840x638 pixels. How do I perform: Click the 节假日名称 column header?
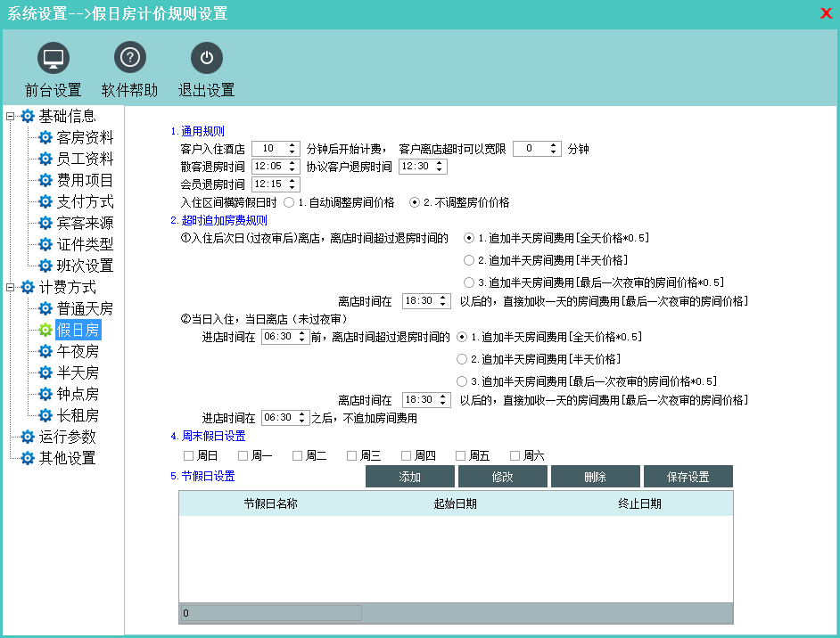click(x=270, y=503)
